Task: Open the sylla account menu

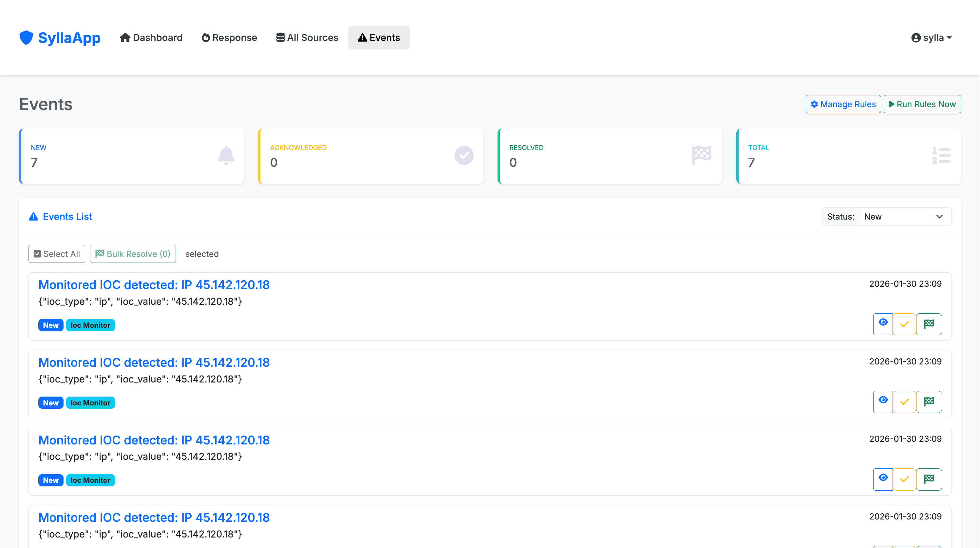Action: pyautogui.click(x=931, y=37)
